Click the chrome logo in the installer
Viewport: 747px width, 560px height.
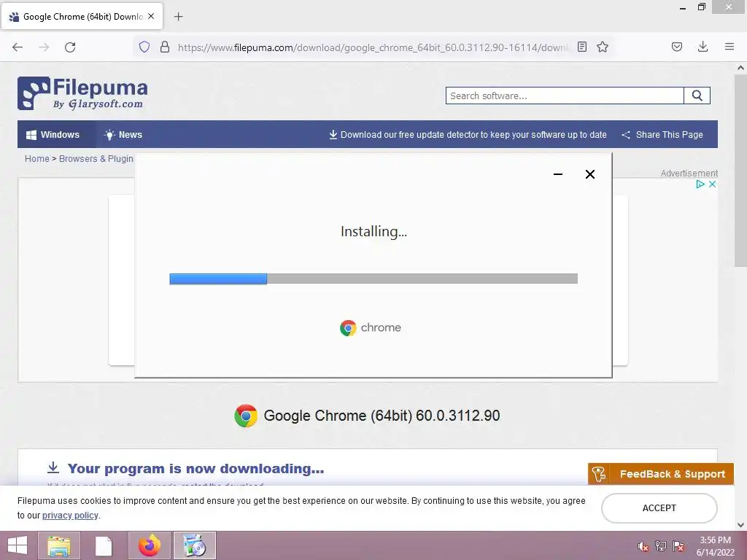(371, 327)
